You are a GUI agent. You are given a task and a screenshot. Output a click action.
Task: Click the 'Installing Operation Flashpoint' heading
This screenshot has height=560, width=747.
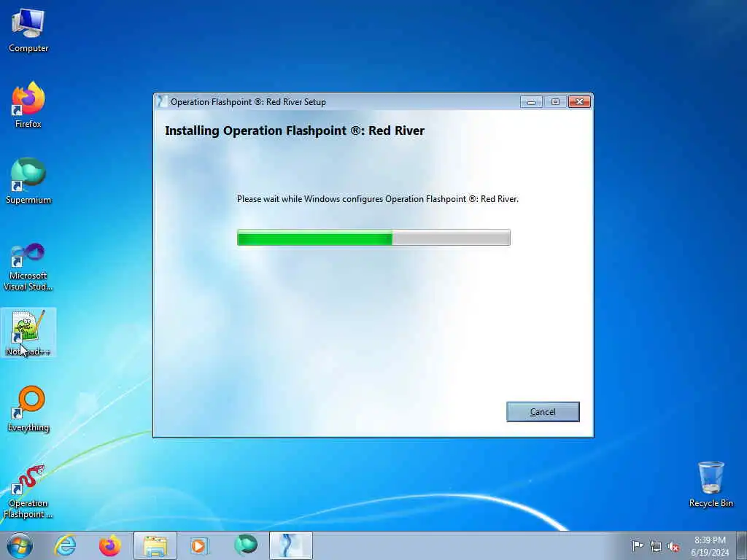pos(295,131)
